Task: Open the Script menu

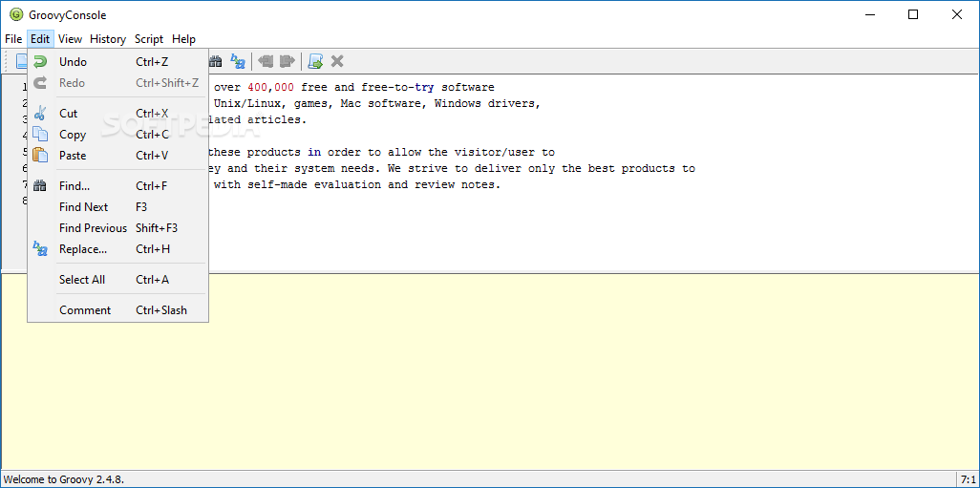Action: click(x=149, y=39)
